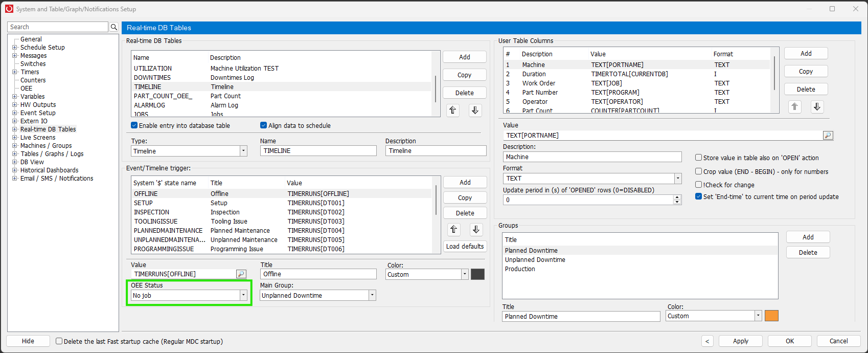
Task: Move the user table column down
Action: coord(817,107)
